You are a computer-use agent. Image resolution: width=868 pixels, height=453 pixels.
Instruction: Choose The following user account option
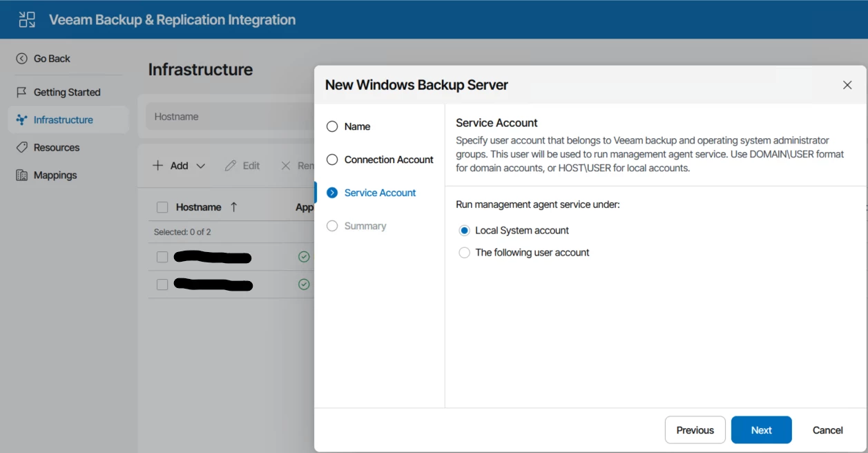465,253
